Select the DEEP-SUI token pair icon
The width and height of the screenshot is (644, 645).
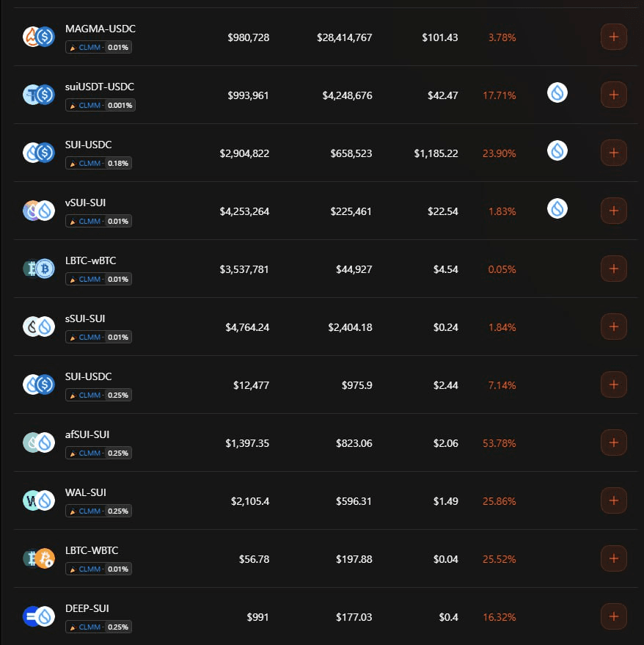coord(39,616)
